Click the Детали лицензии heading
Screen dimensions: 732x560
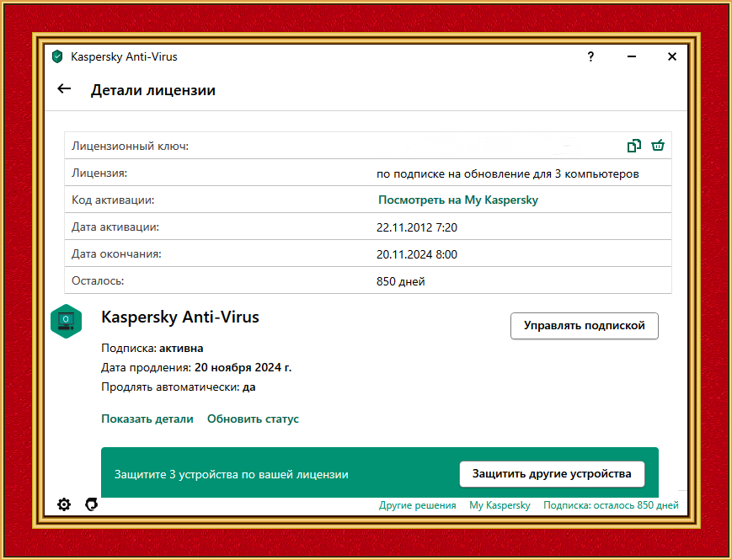[x=153, y=89]
